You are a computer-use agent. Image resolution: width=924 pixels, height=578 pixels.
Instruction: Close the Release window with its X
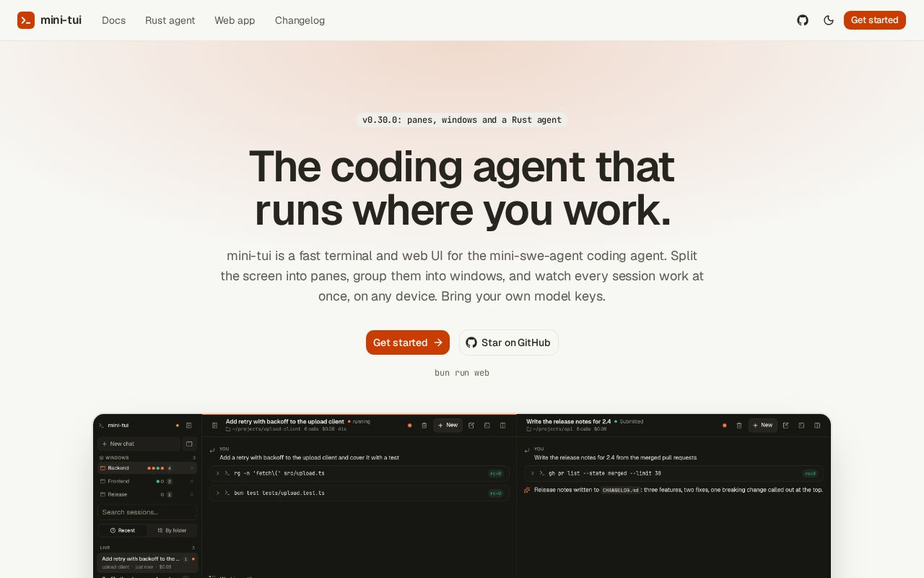(192, 494)
